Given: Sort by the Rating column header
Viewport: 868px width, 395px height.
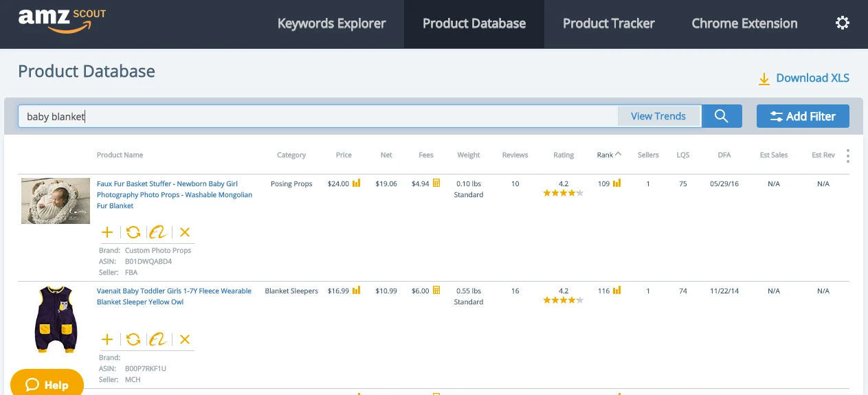Looking at the screenshot, I should click(564, 155).
